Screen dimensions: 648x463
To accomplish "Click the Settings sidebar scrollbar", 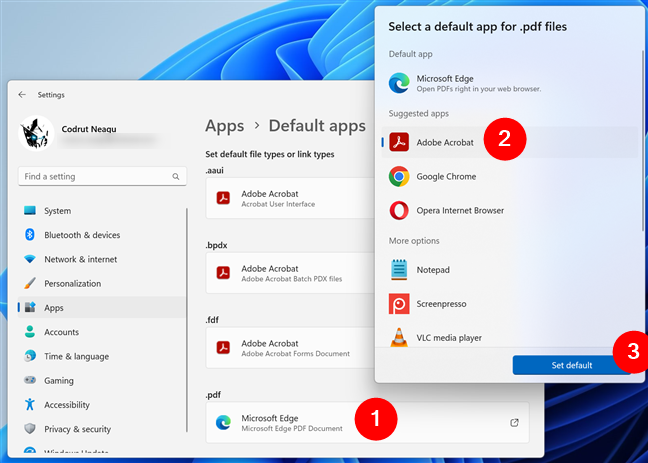I will [187, 320].
